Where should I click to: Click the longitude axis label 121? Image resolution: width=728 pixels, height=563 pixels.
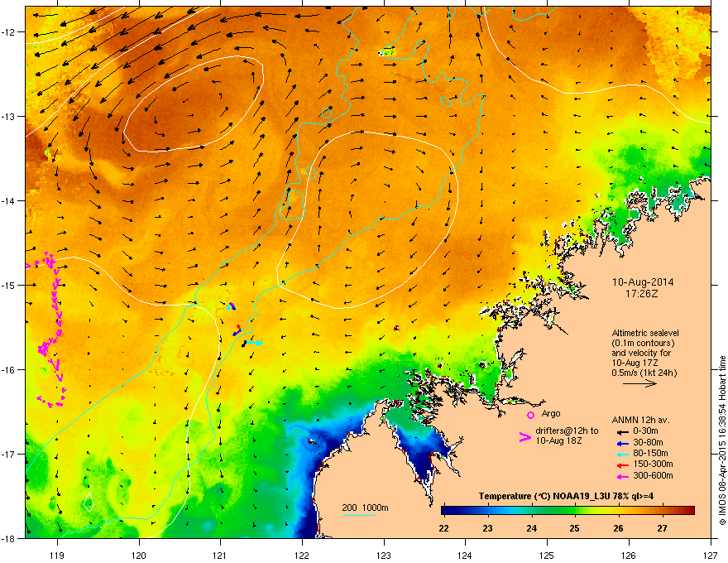(220, 555)
